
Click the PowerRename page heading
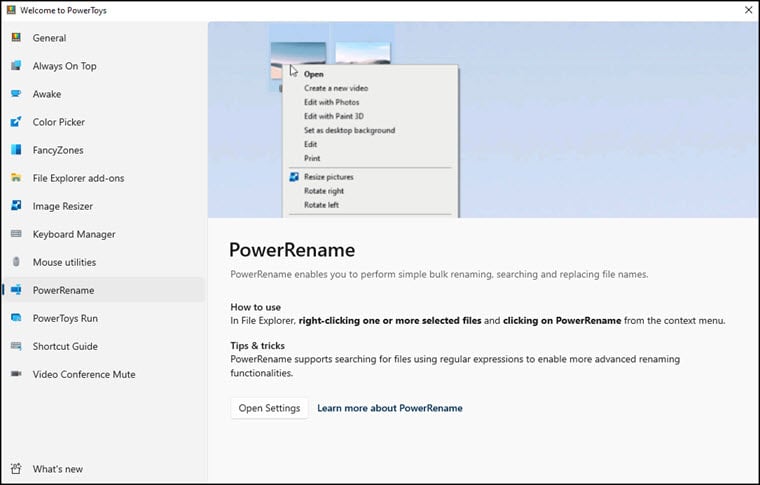[x=292, y=250]
